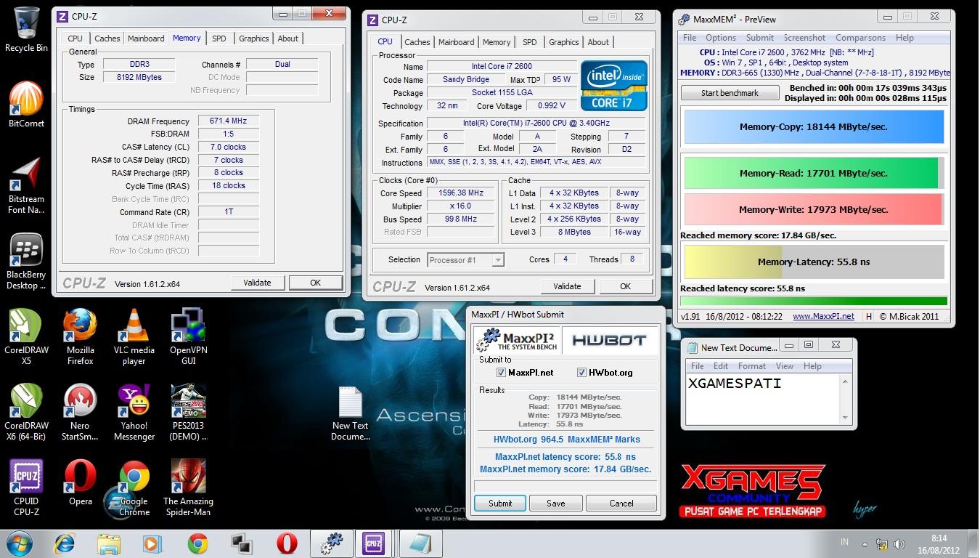
Task: Open Windows Media Player taskbar icon
Action: coord(152,543)
